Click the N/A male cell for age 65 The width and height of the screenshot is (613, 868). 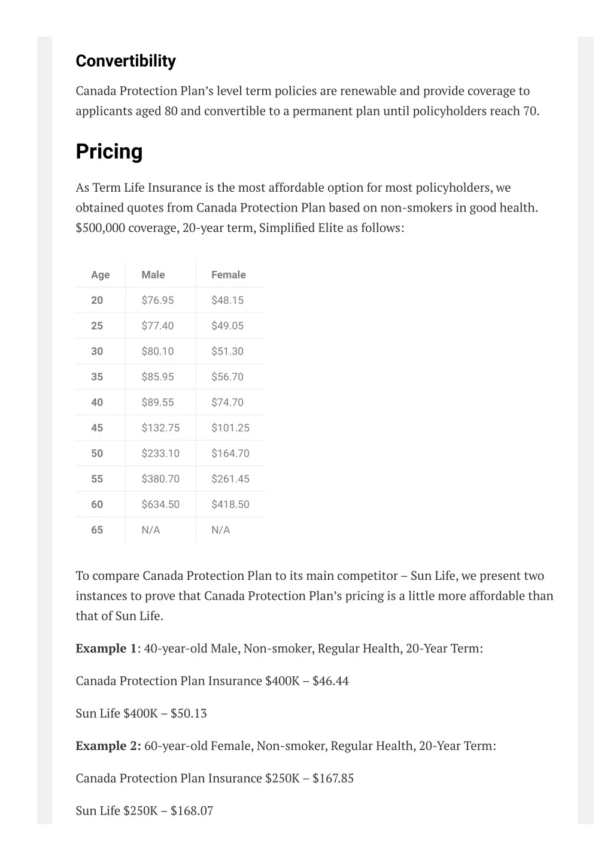point(151,530)
